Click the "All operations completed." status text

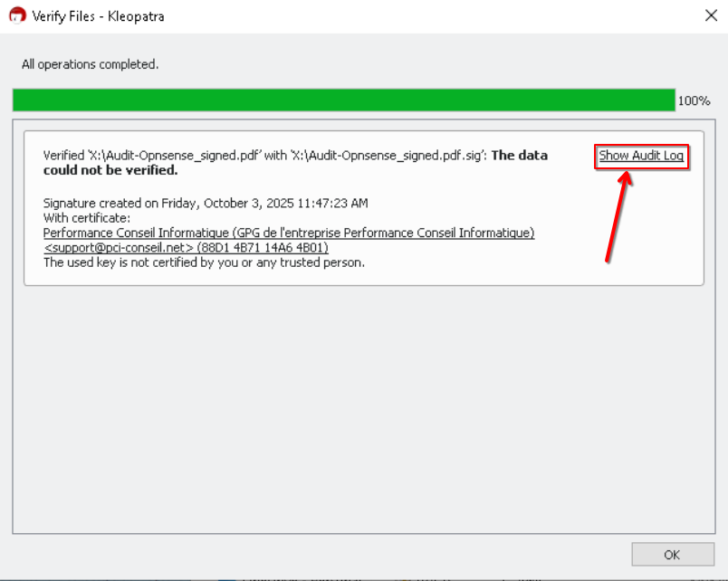point(91,64)
